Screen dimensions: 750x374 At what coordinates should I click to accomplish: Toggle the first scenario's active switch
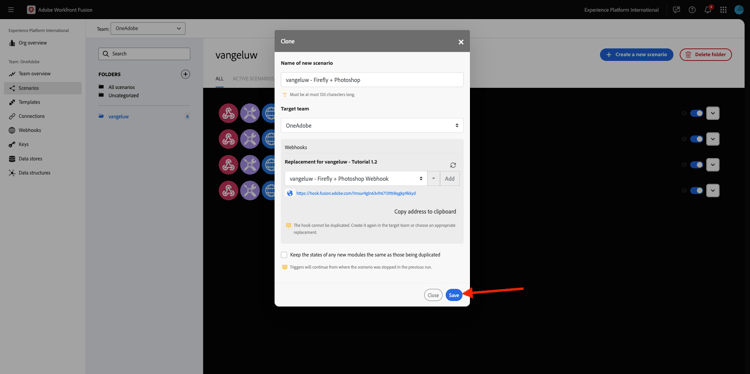pos(696,113)
